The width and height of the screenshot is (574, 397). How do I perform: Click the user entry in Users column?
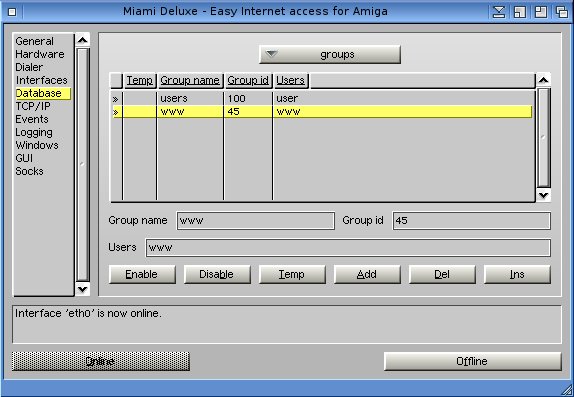[x=287, y=99]
